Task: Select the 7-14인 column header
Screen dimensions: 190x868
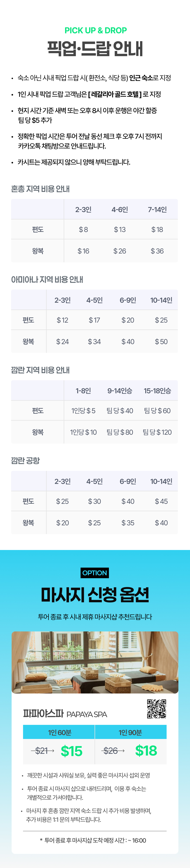Action: [x=157, y=210]
